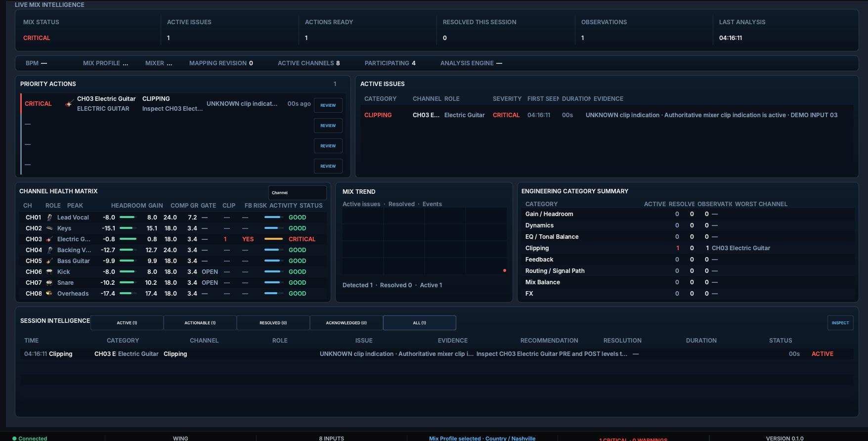The height and width of the screenshot is (441, 868).
Task: Click the Dynamics category row
Action: click(x=688, y=225)
